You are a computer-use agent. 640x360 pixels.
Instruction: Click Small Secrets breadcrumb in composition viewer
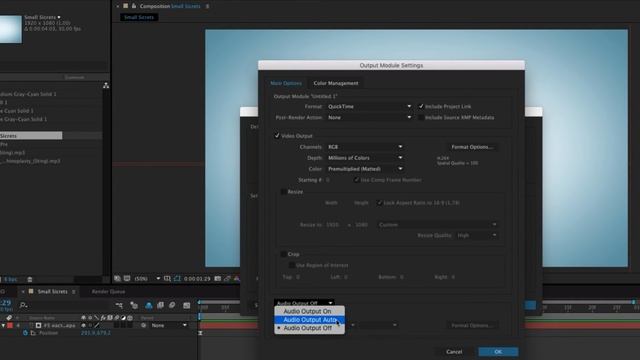click(139, 17)
